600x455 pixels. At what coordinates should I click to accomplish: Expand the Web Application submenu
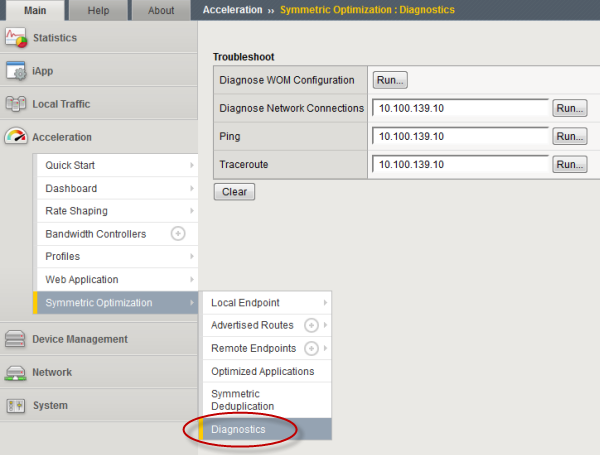point(191,280)
